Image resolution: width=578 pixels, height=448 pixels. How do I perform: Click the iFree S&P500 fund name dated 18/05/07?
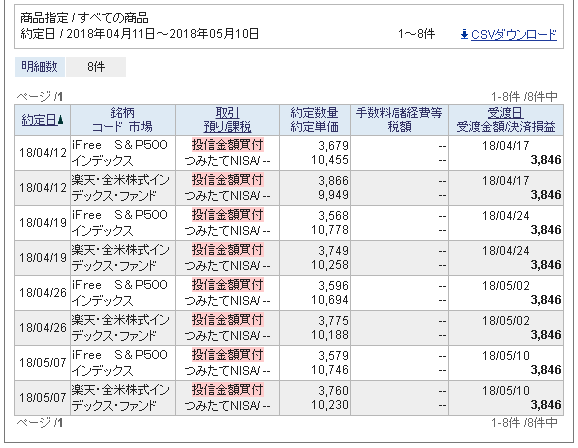(x=120, y=363)
